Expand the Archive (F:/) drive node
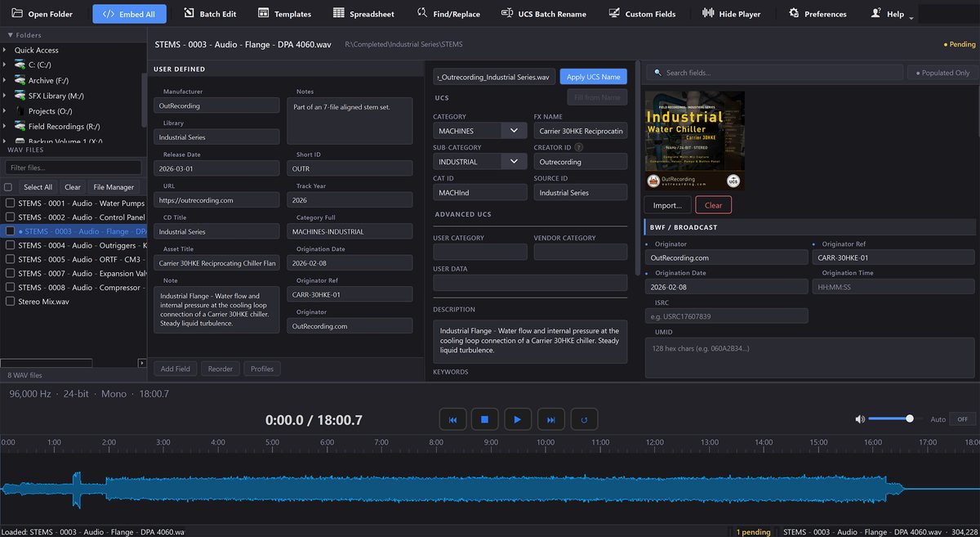 coord(4,80)
